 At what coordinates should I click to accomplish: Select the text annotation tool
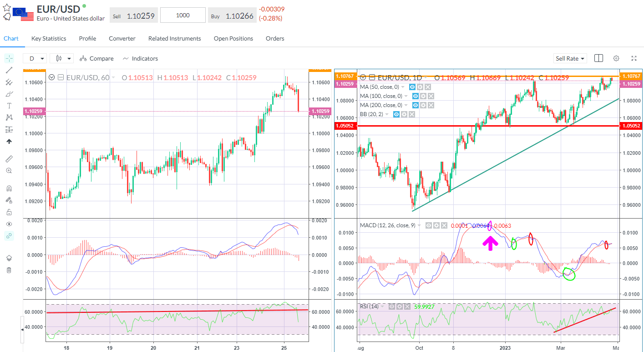(9, 105)
